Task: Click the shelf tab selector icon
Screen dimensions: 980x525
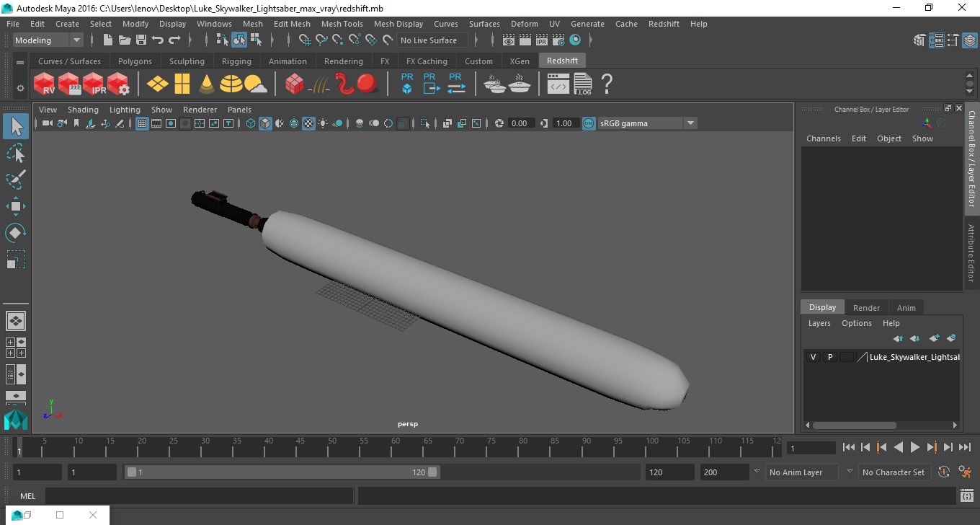Action: pos(20,63)
